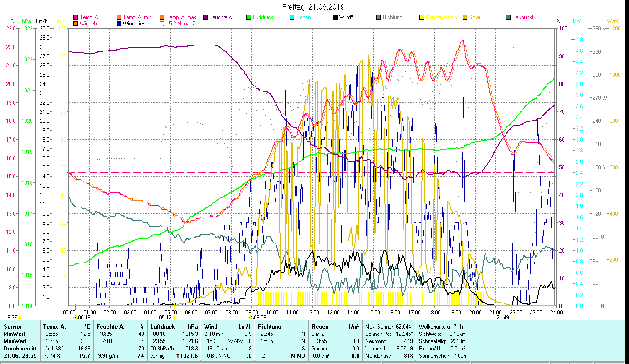Viewport: 629px width, 364px height.
Task: Click the hPa axis unit label
Action: (x=26, y=21)
